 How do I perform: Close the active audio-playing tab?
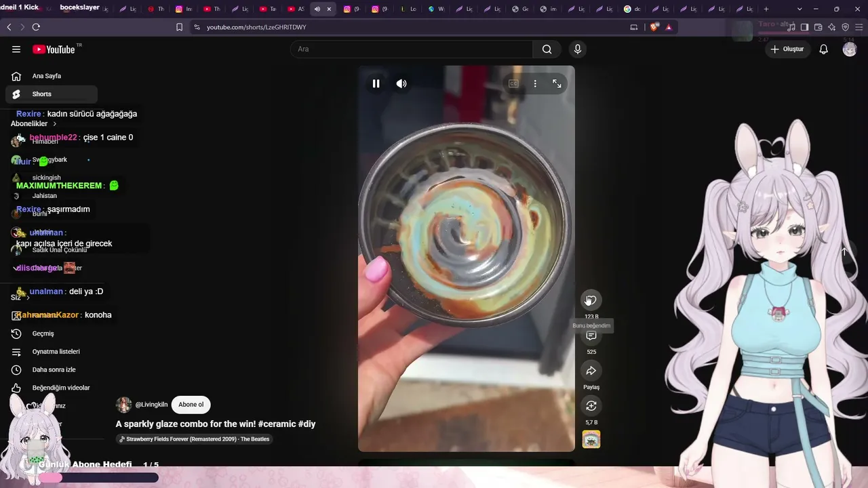coord(329,9)
